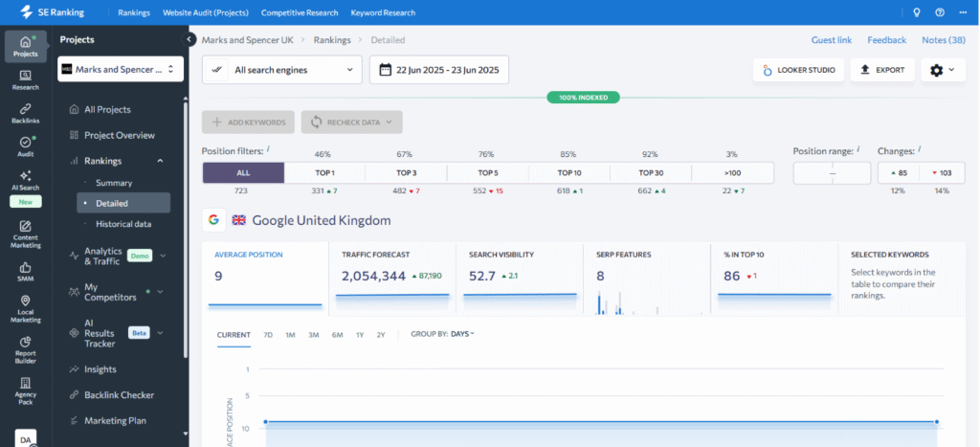Open the Projects sidebar icon
The height and width of the screenshot is (447, 980).
pyautogui.click(x=26, y=46)
